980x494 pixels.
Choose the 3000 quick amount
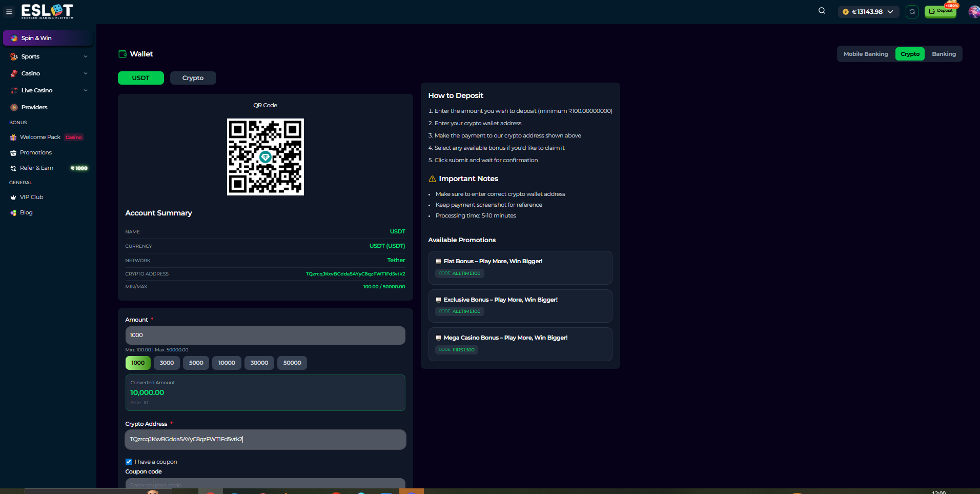coord(167,363)
